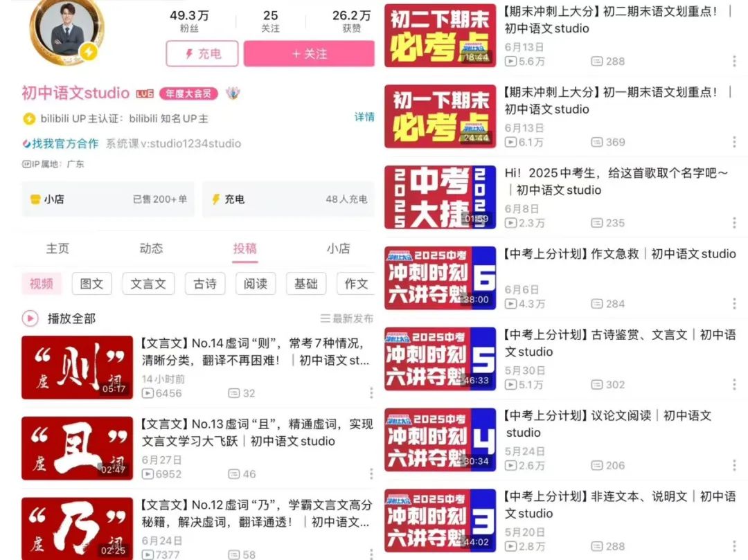The image size is (748, 560).
Task: Open the 2025中考大捷 video thumbnail
Action: point(440,197)
